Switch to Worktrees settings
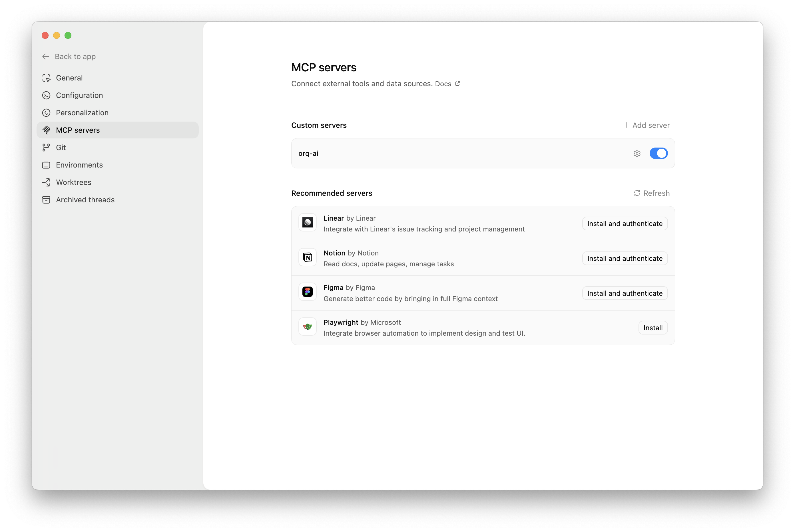The image size is (795, 532). point(73,183)
